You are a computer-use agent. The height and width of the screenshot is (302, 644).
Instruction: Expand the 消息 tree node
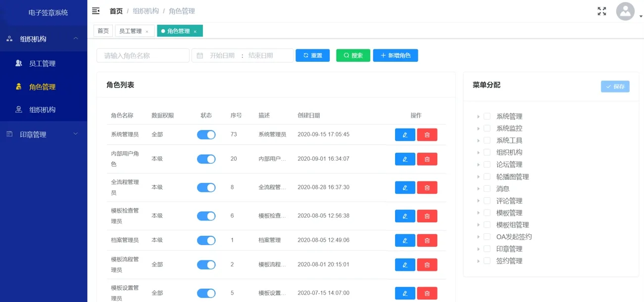coord(479,189)
